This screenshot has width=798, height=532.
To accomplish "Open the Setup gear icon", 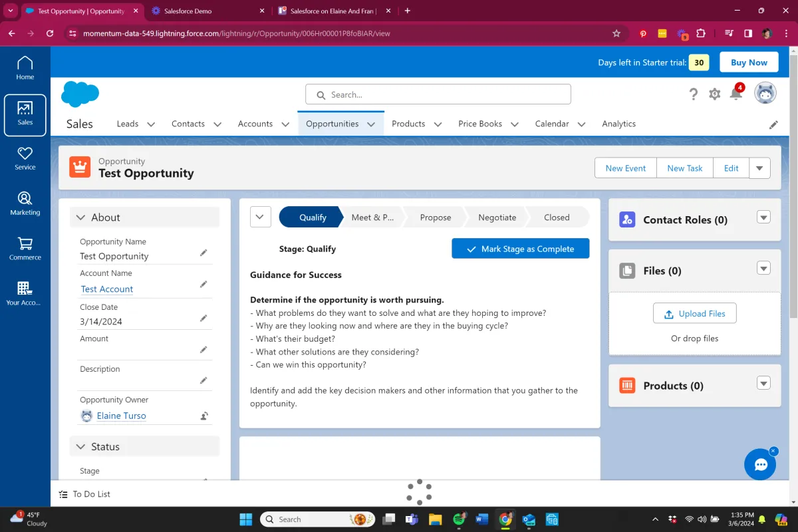I will [714, 94].
